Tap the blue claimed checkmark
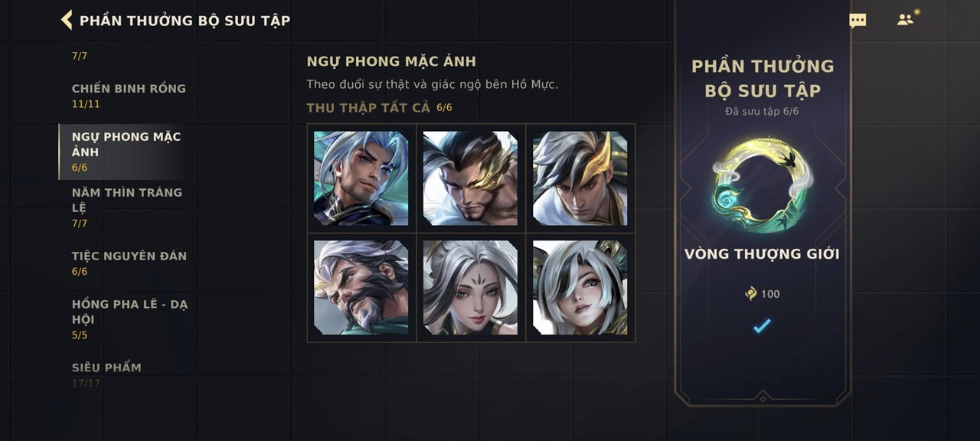 pos(762,326)
